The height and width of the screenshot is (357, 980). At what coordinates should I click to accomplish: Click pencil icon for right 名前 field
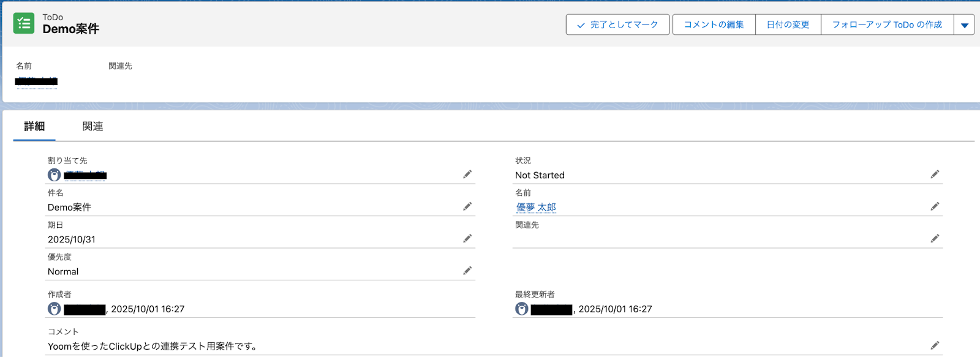pyautogui.click(x=935, y=206)
